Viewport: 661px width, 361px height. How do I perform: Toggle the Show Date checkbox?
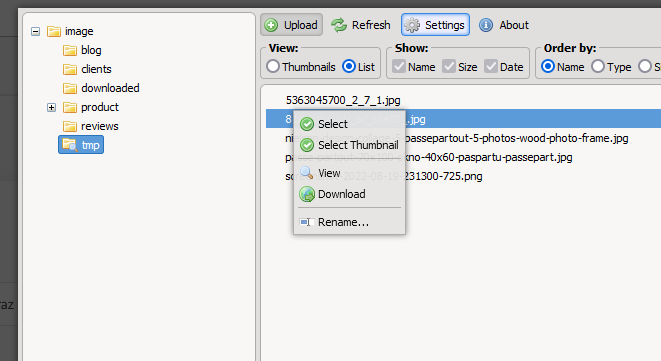(x=491, y=66)
